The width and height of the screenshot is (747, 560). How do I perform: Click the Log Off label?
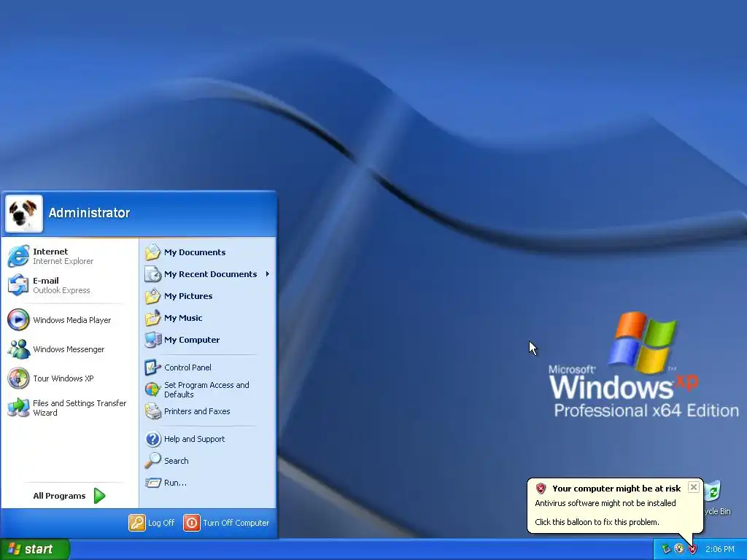point(161,523)
